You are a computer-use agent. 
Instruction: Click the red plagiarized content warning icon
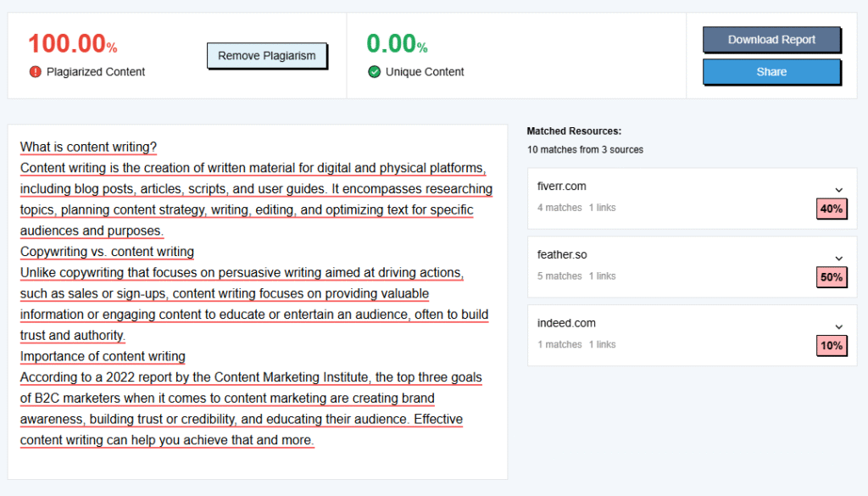pyautogui.click(x=35, y=72)
